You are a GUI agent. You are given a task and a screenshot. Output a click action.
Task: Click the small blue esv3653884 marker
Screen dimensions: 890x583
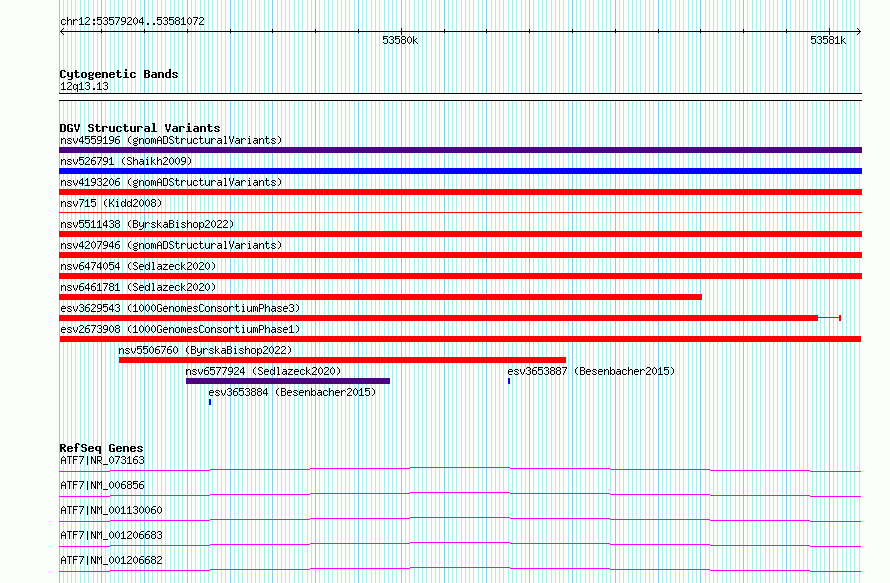pos(210,402)
